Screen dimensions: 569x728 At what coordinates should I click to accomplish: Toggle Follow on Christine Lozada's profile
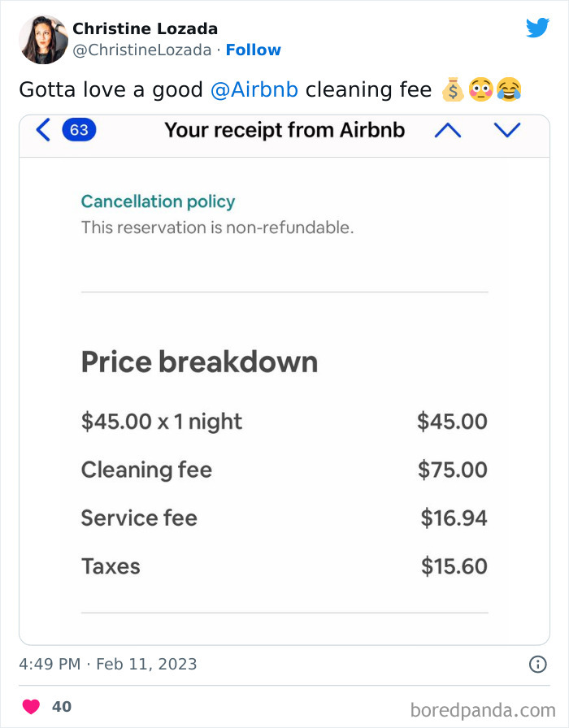pos(254,50)
